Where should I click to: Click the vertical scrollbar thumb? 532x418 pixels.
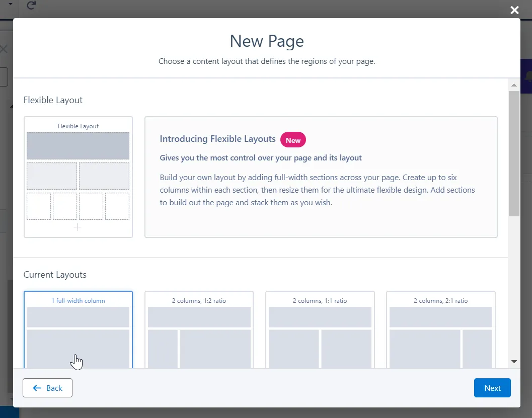click(x=513, y=153)
